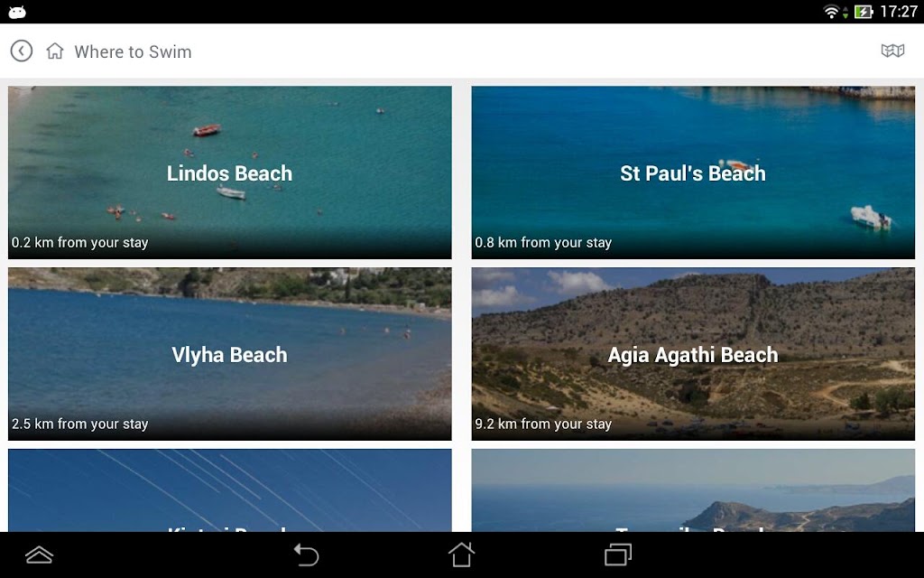Tap the Android home navigation button
The height and width of the screenshot is (578, 924).
[461, 555]
